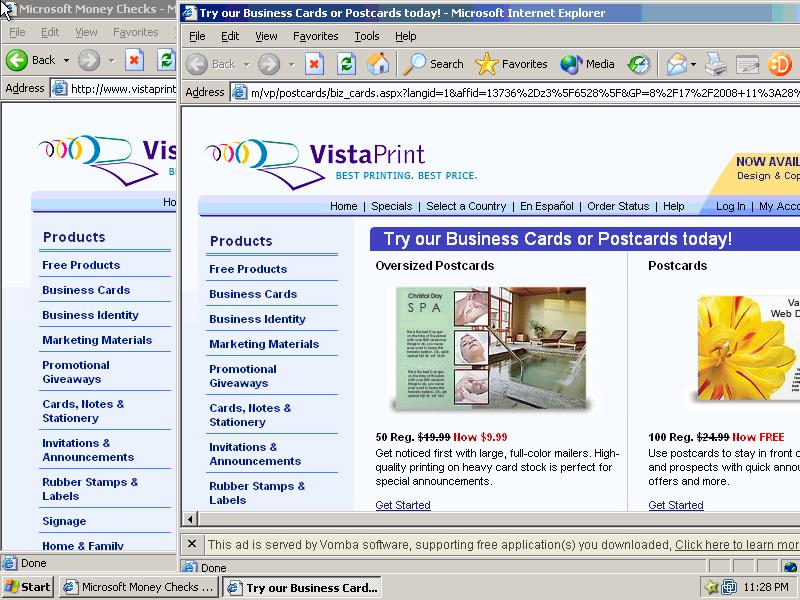Viewport: 800px width, 600px height.
Task: Close the Vomba ad notice bar
Action: [192, 544]
